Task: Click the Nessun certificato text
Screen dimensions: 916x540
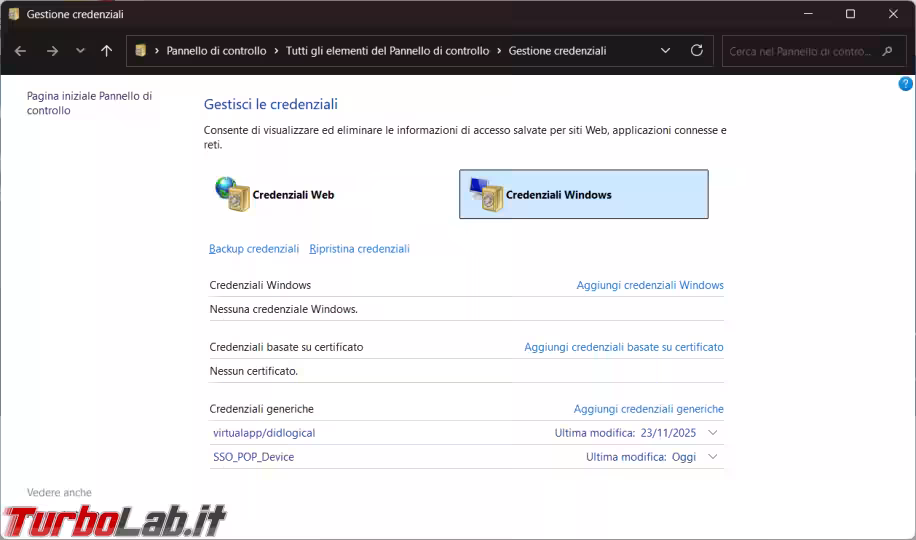Action: 254,371
